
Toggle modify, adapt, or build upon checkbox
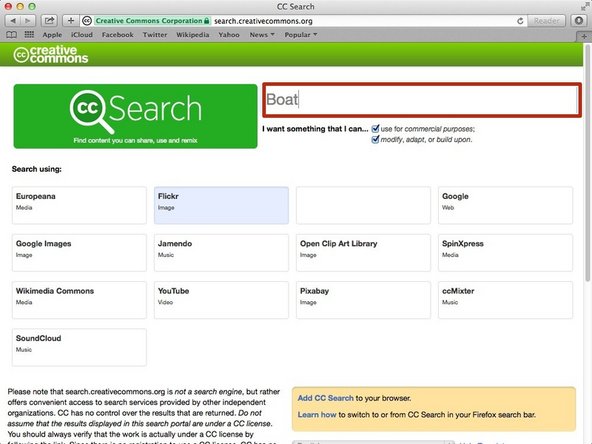coord(375,139)
